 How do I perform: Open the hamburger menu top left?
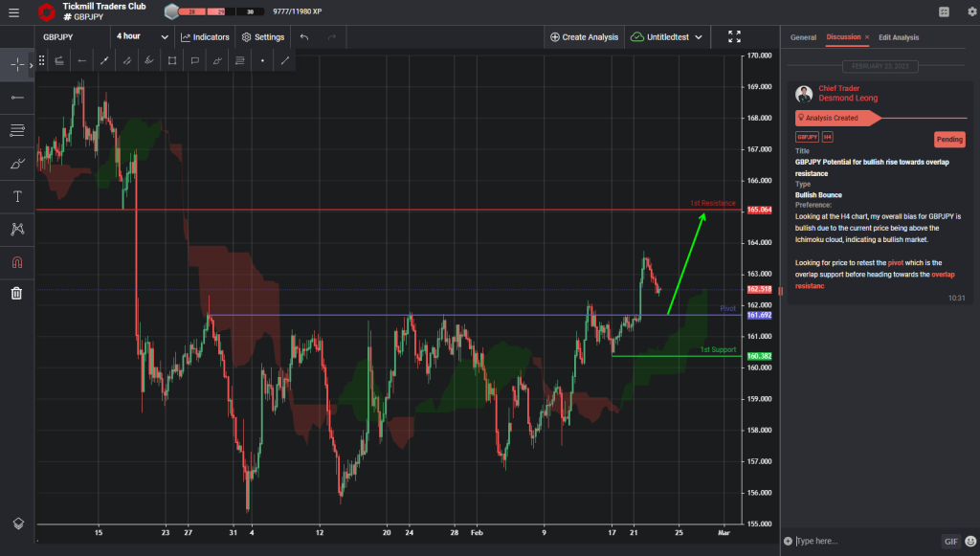(14, 13)
